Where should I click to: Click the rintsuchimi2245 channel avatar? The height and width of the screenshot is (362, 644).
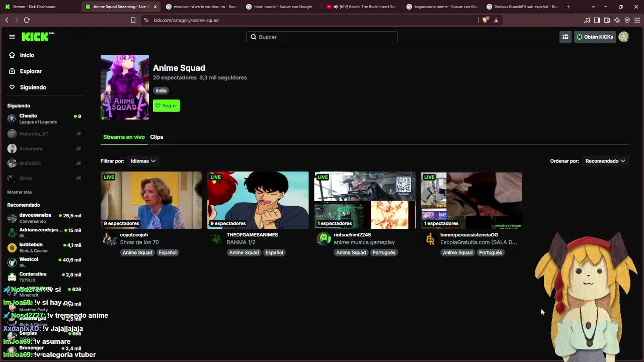[324, 239]
